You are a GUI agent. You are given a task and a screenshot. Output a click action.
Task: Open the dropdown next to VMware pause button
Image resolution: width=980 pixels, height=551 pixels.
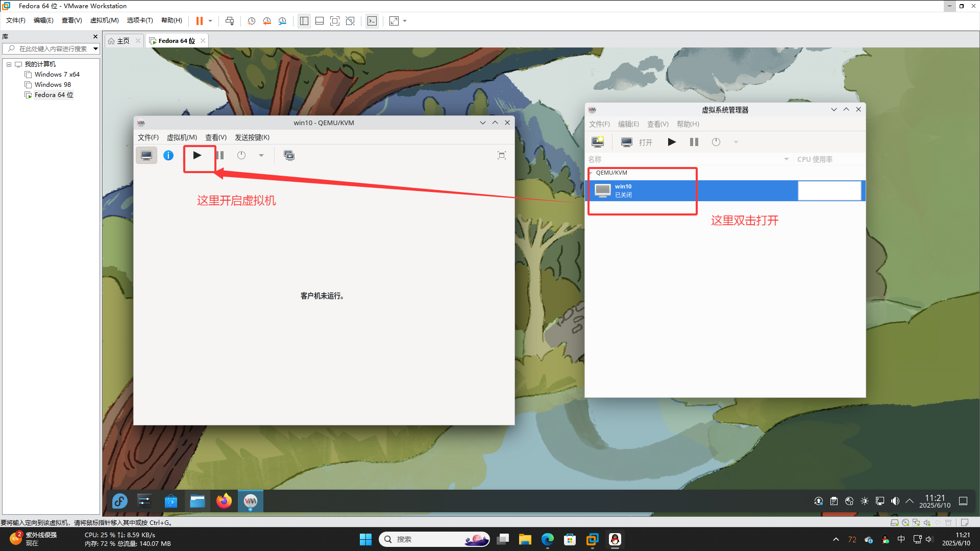tap(210, 21)
